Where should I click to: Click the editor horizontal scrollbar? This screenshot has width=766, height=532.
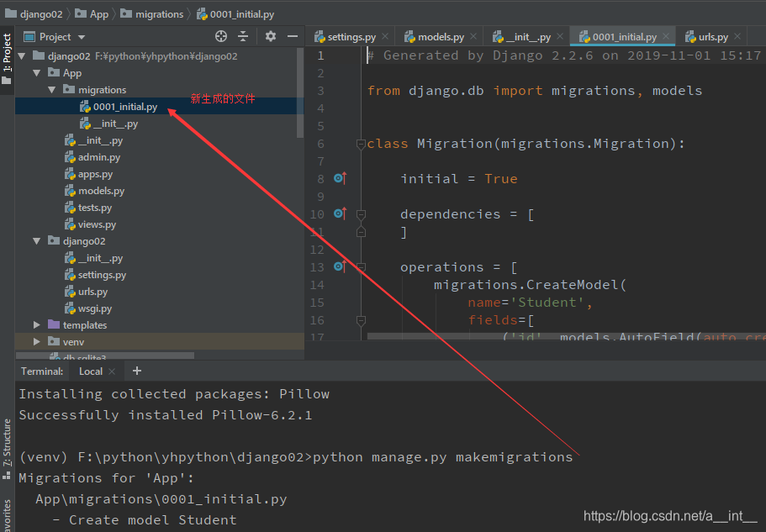[567, 336]
